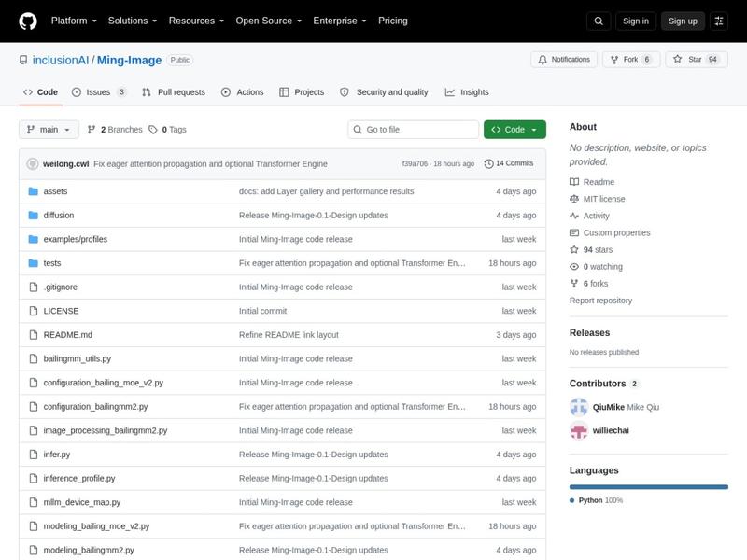
Task: Open Custom properties in About
Action: pyautogui.click(x=610, y=232)
